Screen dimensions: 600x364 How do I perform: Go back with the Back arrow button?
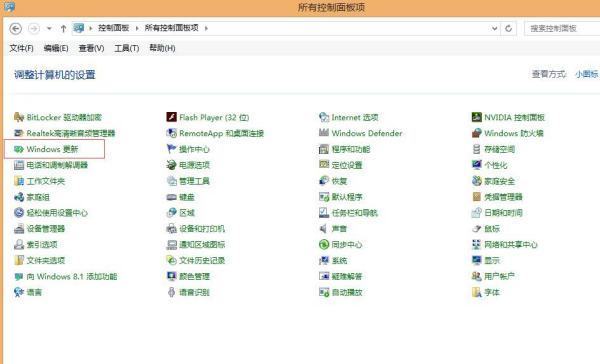[x=16, y=28]
